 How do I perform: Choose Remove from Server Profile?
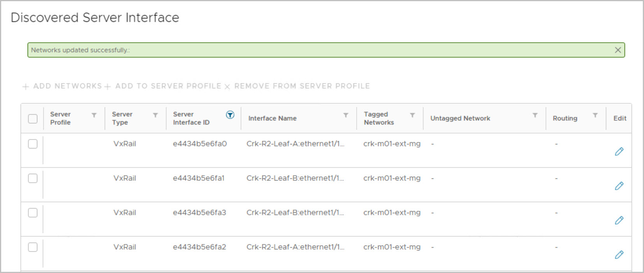(297, 86)
